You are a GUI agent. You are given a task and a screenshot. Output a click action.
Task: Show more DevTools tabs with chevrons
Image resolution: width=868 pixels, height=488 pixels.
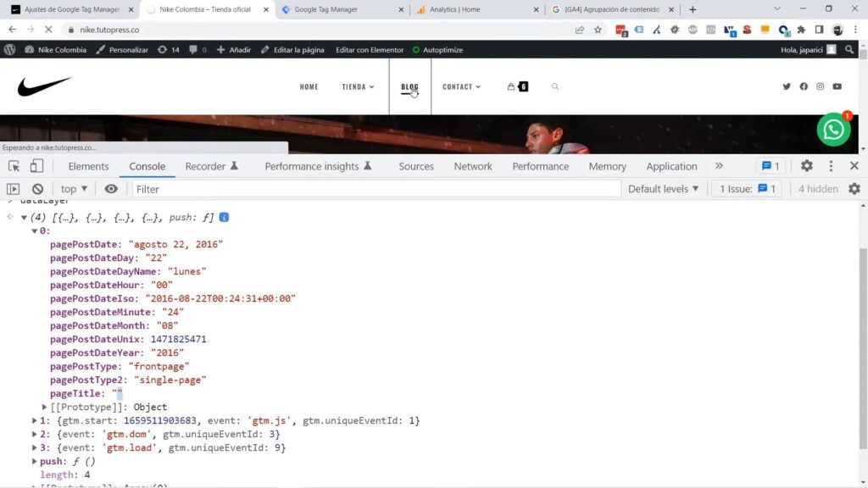[719, 166]
